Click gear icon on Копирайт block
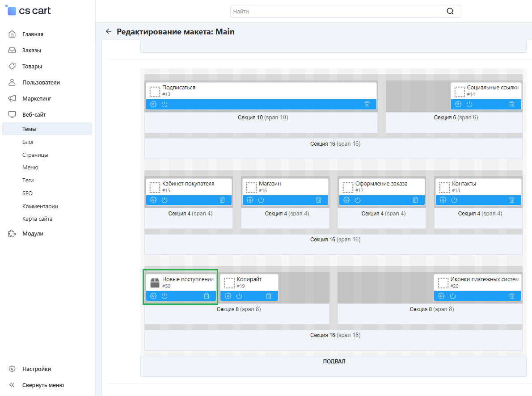The height and width of the screenshot is (396, 532). point(228,296)
